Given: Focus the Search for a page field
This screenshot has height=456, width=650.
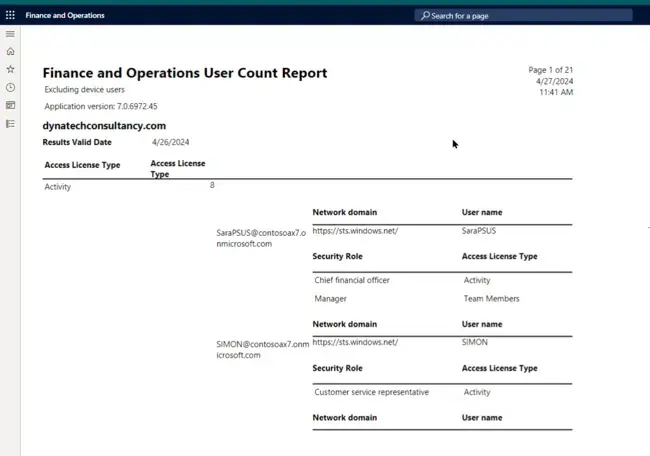Looking at the screenshot, I should [x=524, y=16].
